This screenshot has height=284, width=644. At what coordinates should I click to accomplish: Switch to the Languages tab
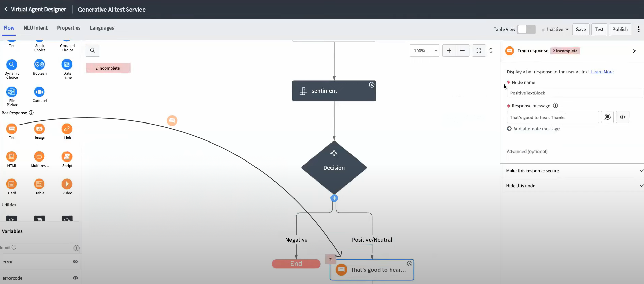click(102, 28)
